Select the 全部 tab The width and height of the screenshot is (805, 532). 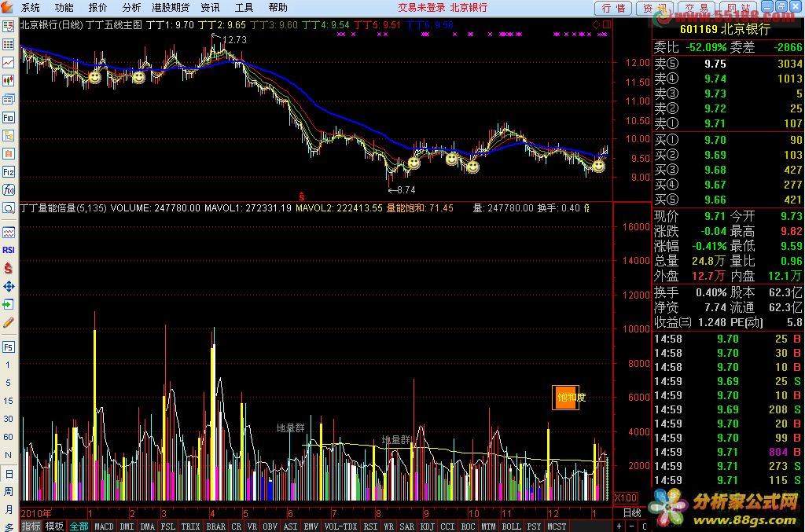[79, 526]
